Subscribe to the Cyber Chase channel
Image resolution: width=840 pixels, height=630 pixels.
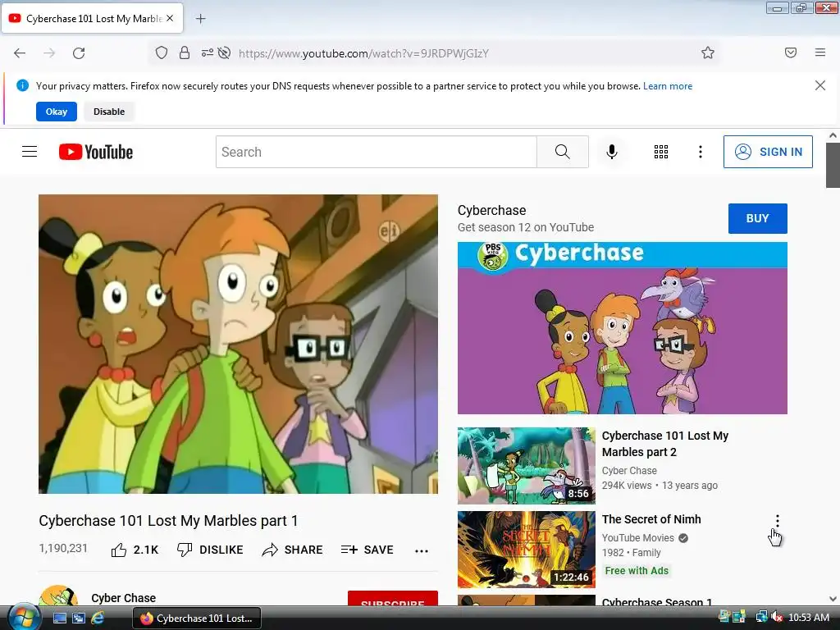[x=393, y=599]
